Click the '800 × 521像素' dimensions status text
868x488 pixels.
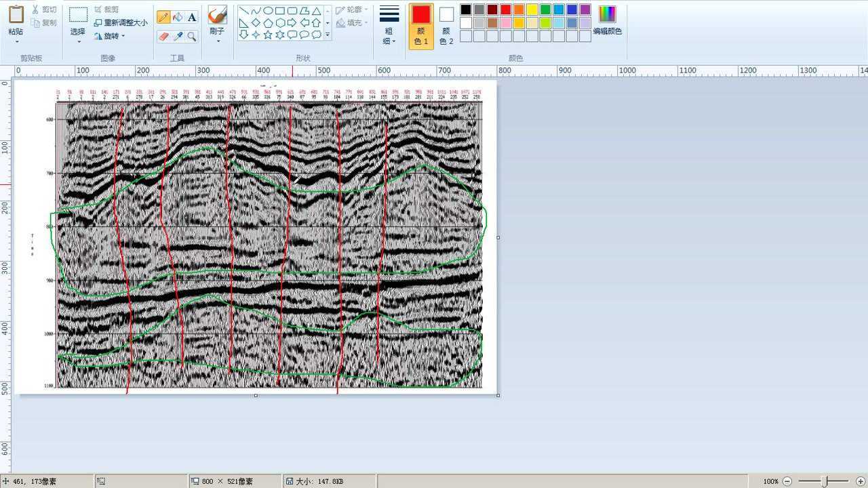(227, 481)
